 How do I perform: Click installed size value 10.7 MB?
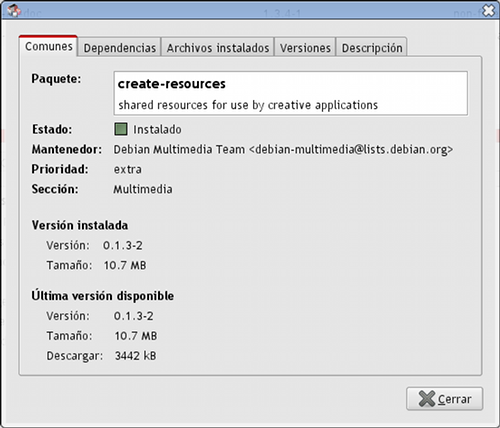coord(125,265)
